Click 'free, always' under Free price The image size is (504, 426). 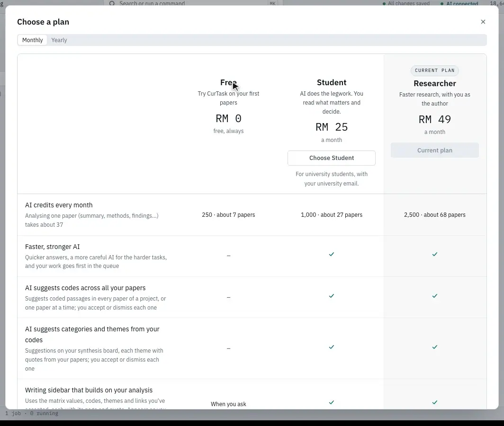(228, 131)
